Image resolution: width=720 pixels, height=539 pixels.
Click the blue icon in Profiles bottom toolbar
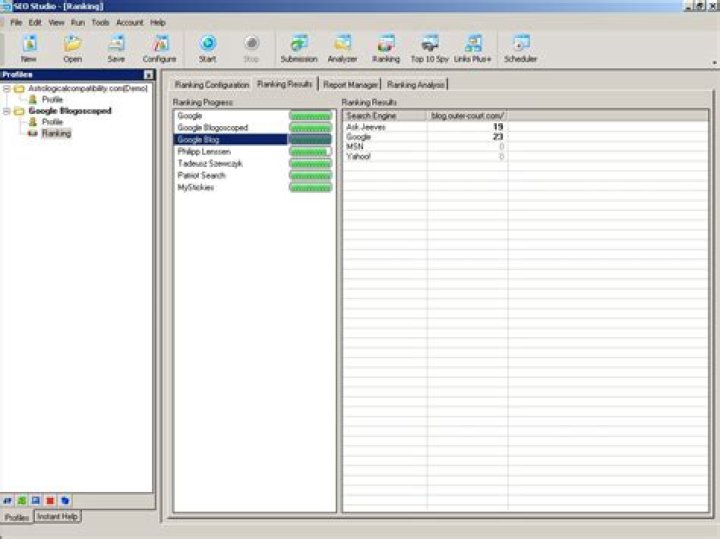click(x=65, y=500)
